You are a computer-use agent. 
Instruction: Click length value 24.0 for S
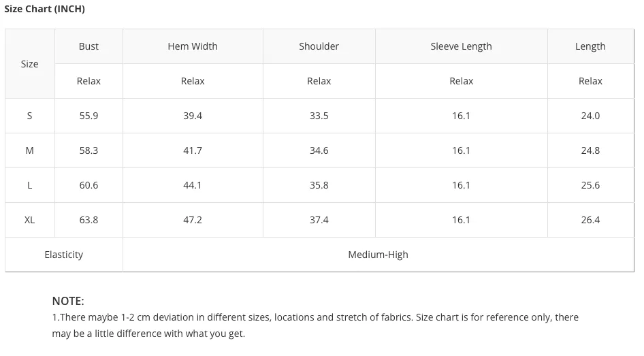[x=590, y=116]
